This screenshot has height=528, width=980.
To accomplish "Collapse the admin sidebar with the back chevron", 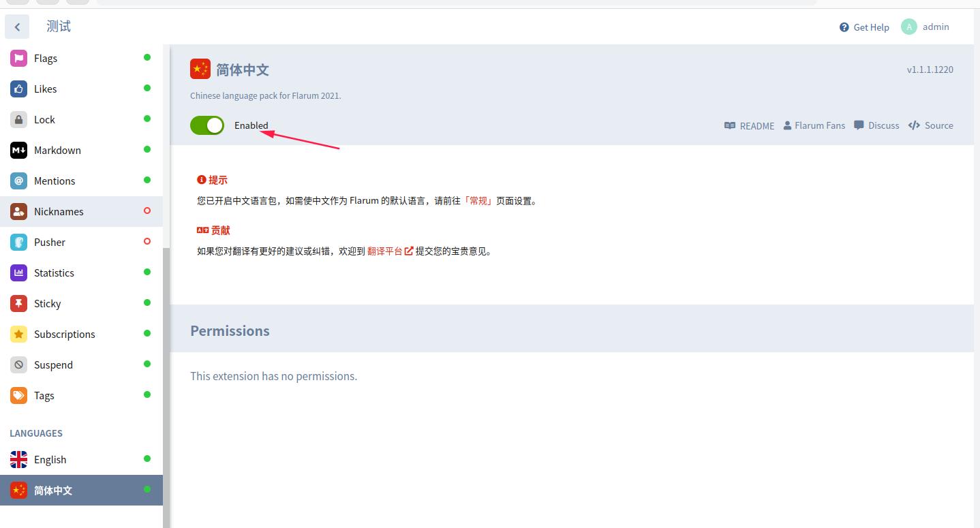I will 16,26.
